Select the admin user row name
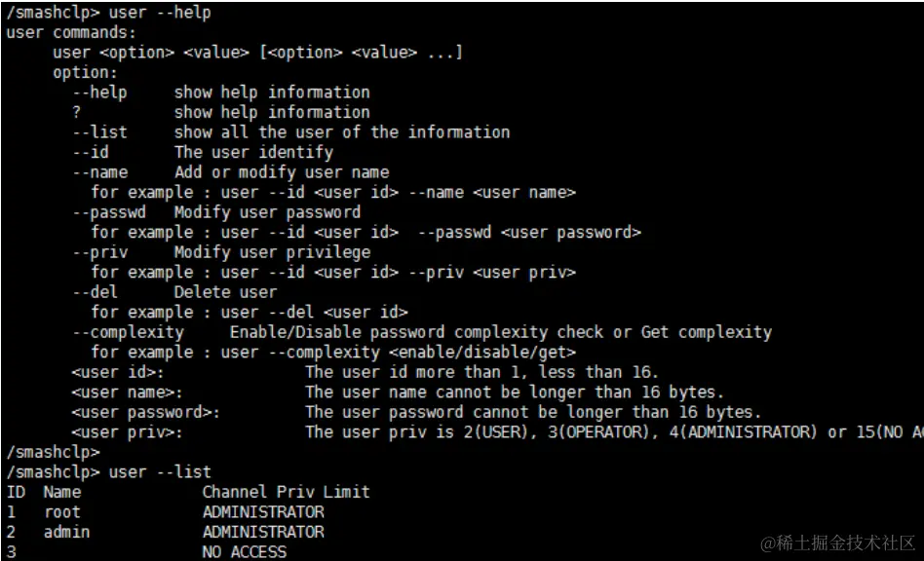 67,532
